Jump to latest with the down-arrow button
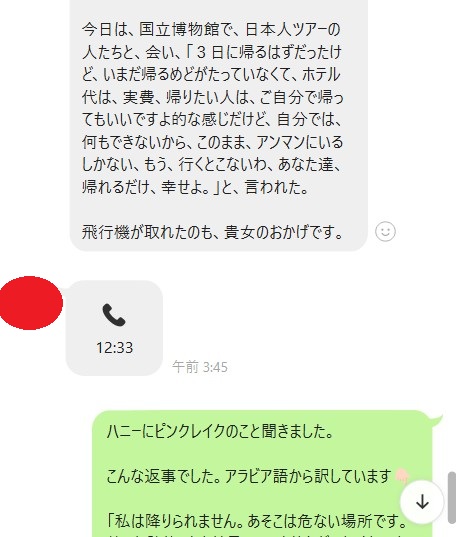Viewport: 457px width, 537px height. coord(422,502)
